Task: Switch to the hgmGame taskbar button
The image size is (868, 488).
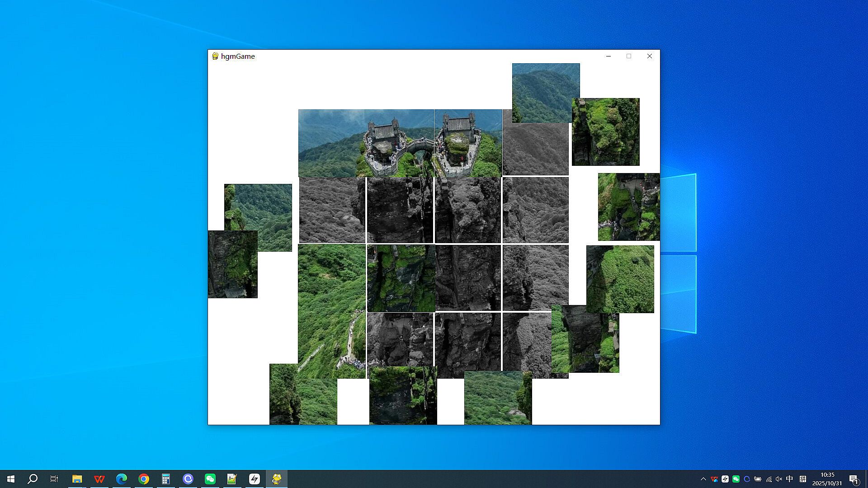Action: pyautogui.click(x=277, y=479)
